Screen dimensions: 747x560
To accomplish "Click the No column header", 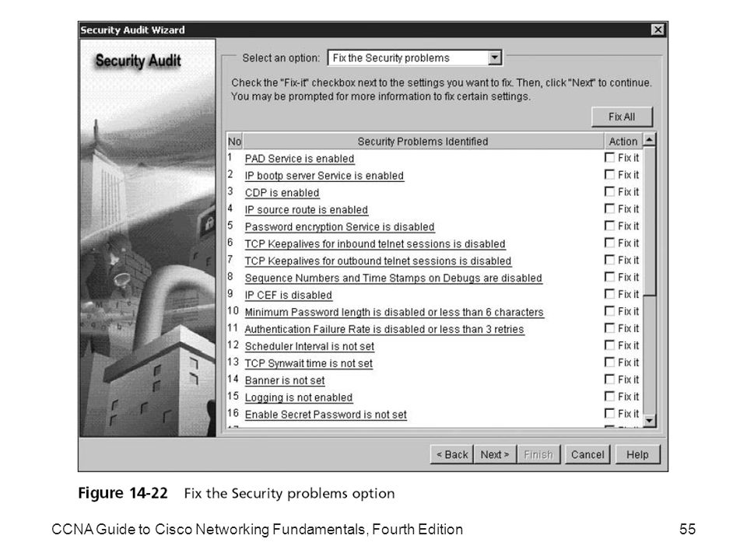I will click(234, 142).
